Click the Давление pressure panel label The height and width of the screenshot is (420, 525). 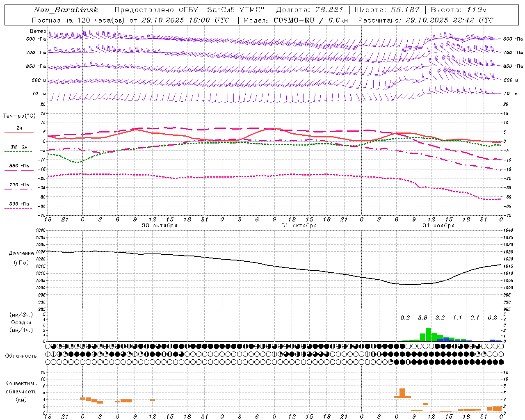21,253
